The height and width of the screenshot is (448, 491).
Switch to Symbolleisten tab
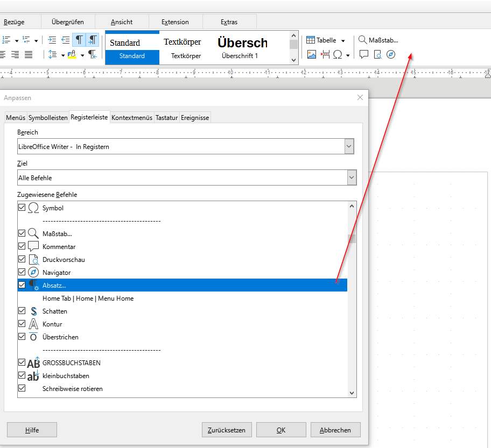pyautogui.click(x=48, y=118)
